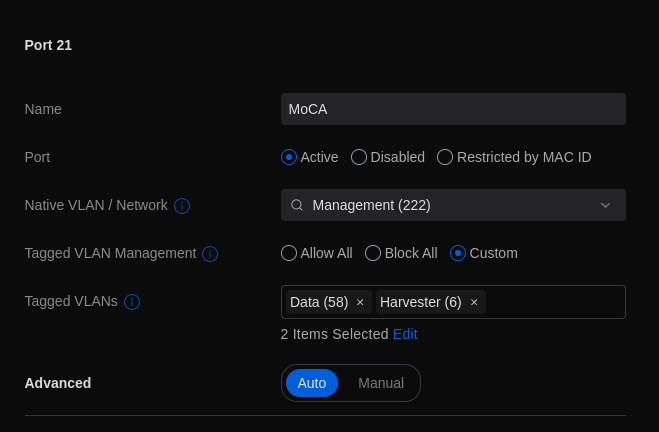Image resolution: width=659 pixels, height=432 pixels.
Task: Select the Disabled port option
Action: tap(359, 157)
